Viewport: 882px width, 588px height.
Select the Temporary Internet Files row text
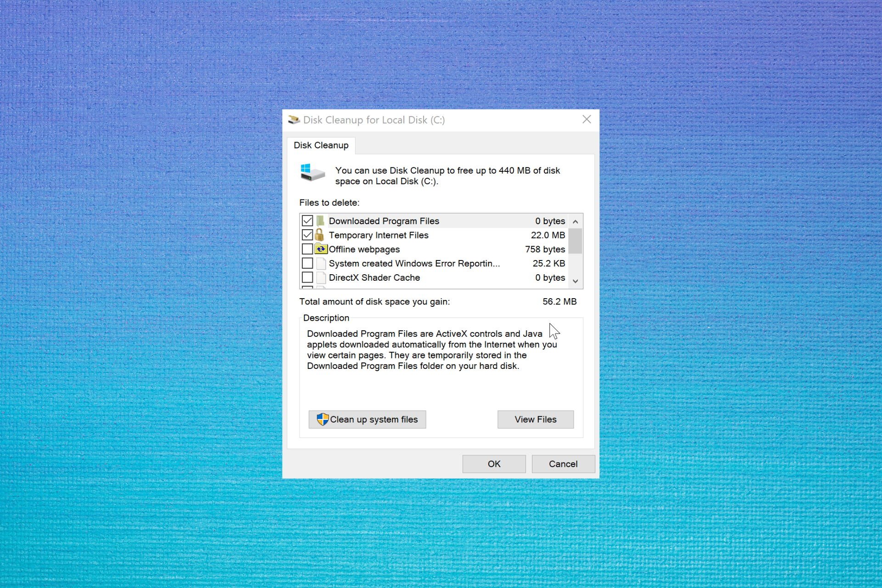[x=379, y=235]
